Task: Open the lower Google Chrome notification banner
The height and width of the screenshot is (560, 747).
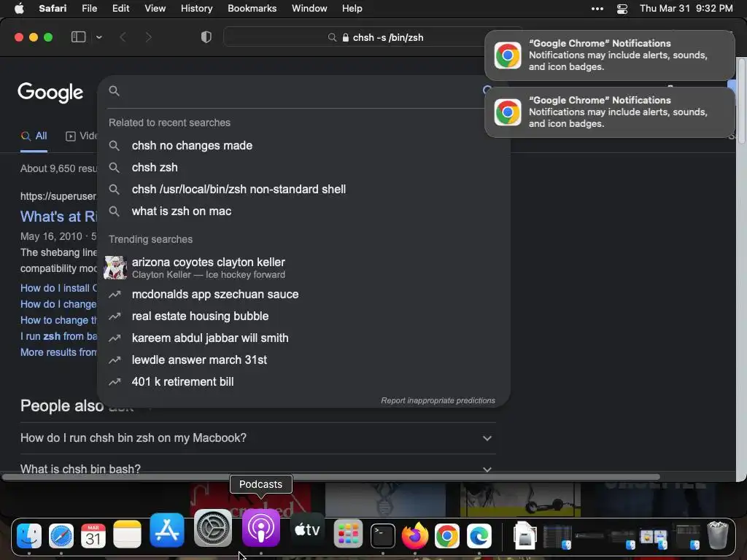Action: [609, 112]
